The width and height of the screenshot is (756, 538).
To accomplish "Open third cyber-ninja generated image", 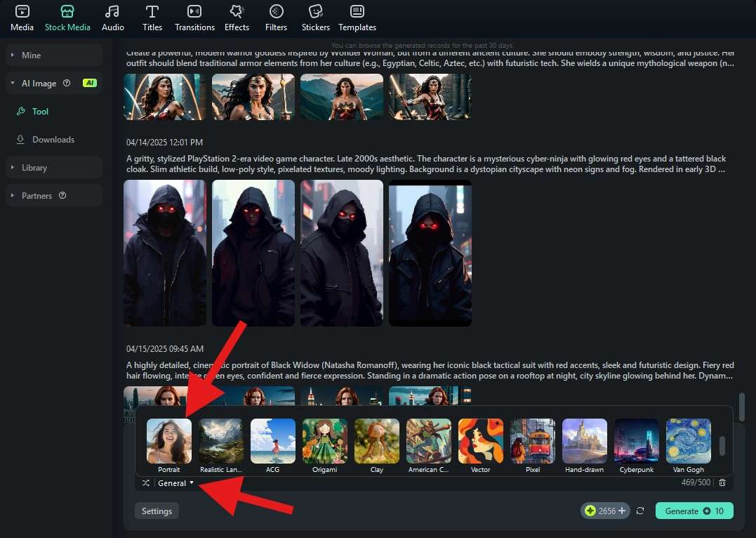I will [342, 254].
